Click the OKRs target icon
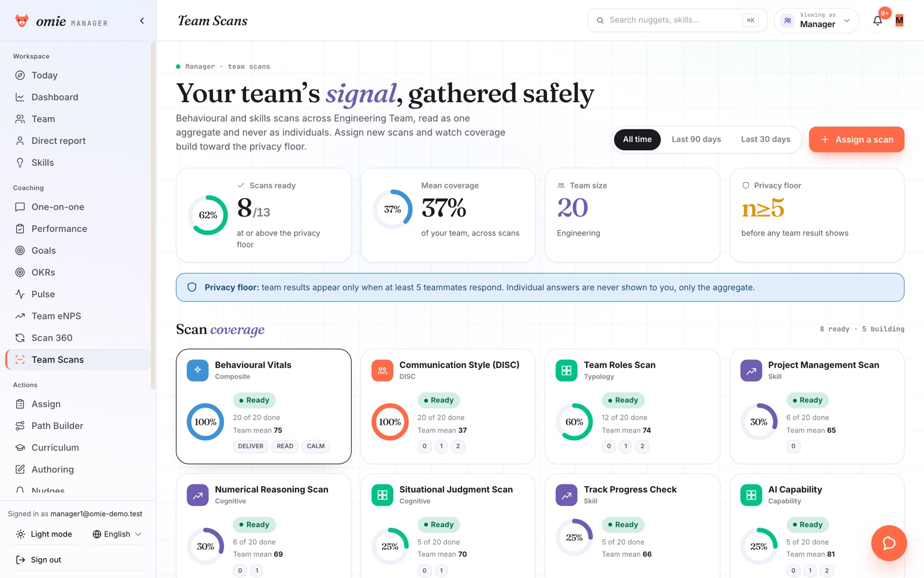The width and height of the screenshot is (924, 578). point(20,272)
